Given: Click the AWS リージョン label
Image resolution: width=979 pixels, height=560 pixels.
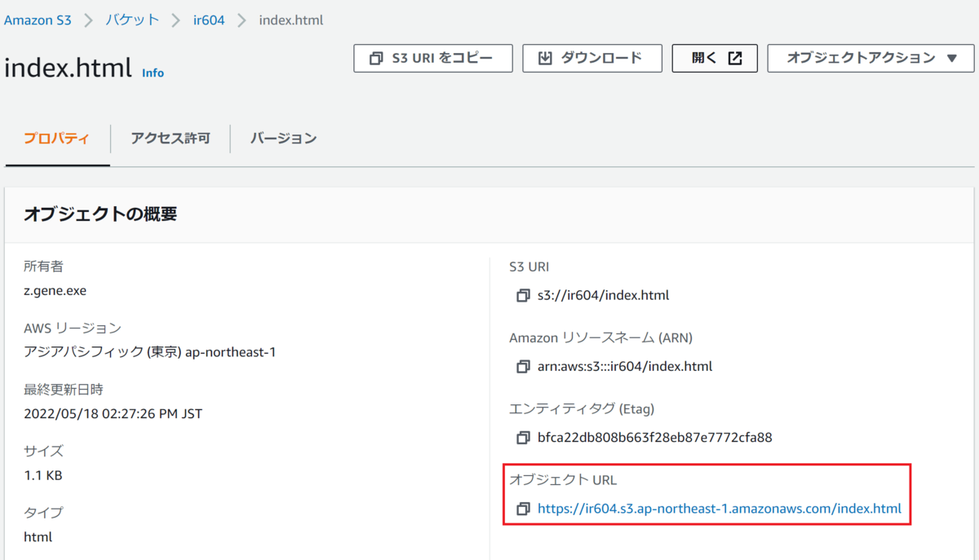Looking at the screenshot, I should pyautogui.click(x=73, y=328).
